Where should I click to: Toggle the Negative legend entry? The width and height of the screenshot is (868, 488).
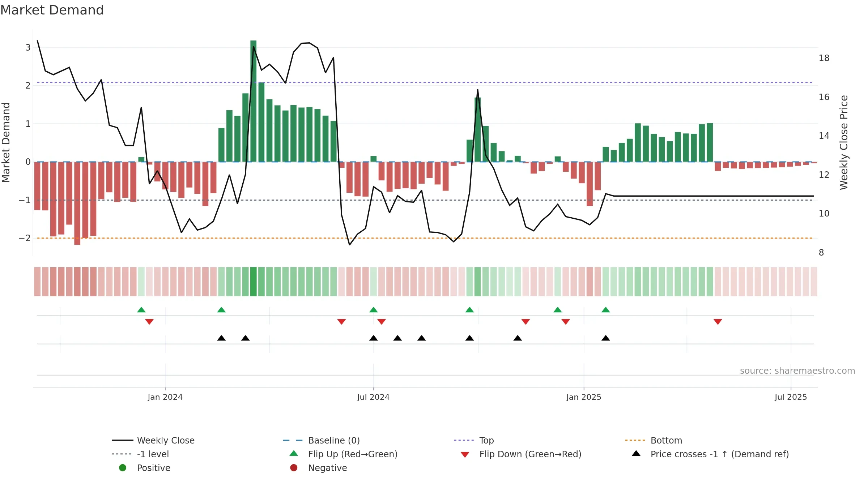click(318, 468)
